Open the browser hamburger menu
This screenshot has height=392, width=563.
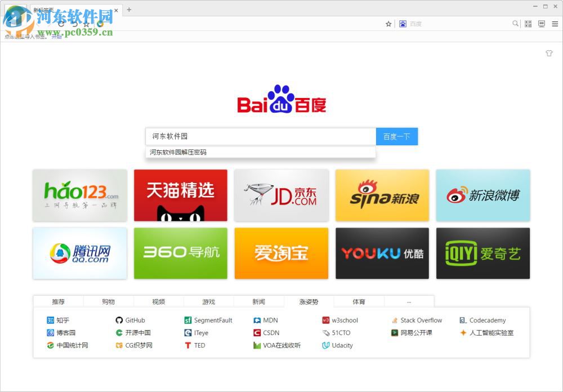(x=555, y=24)
